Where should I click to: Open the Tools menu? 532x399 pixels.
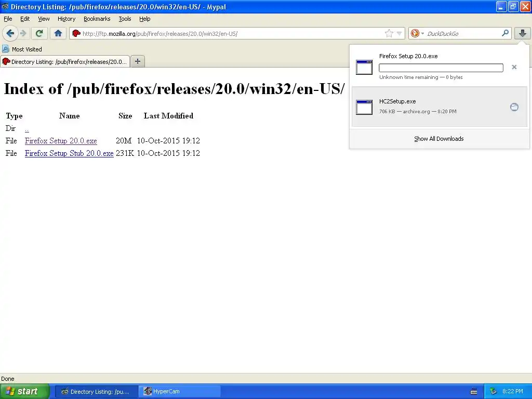(125, 19)
